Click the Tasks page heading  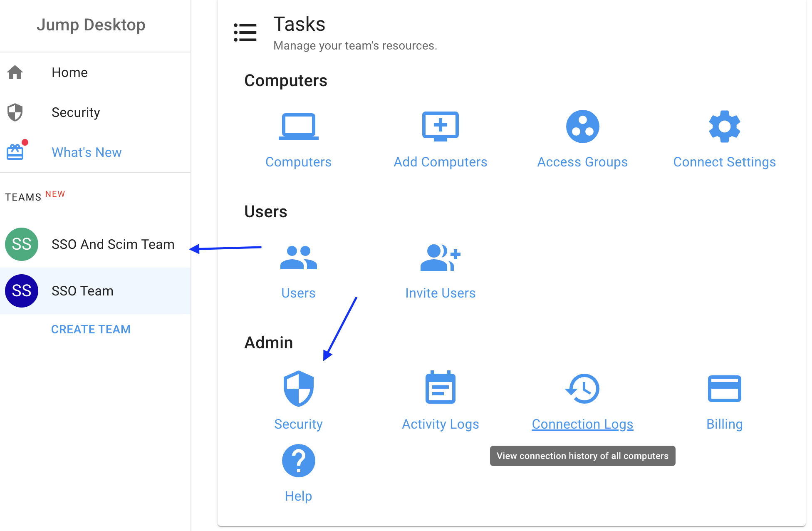click(x=299, y=24)
